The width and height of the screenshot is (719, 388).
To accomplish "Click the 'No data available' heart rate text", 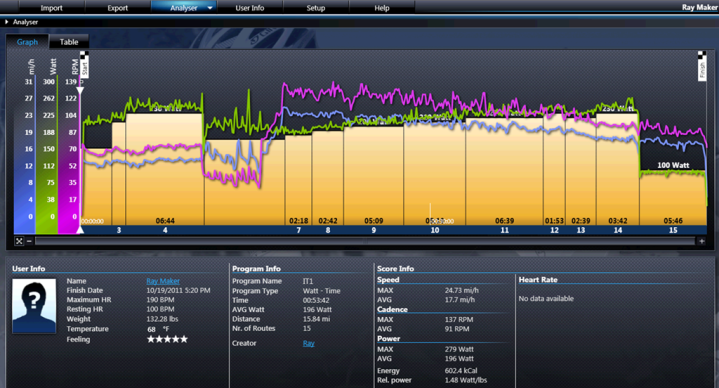I will coord(546,299).
